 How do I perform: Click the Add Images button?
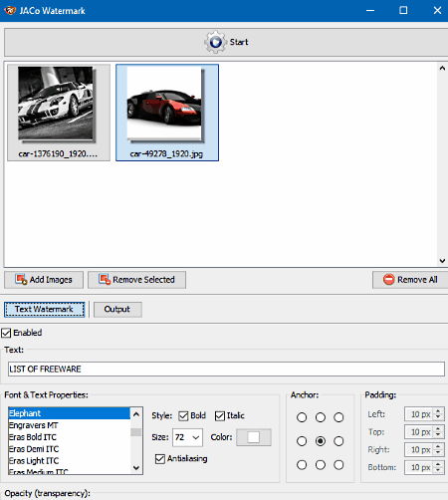(x=44, y=280)
